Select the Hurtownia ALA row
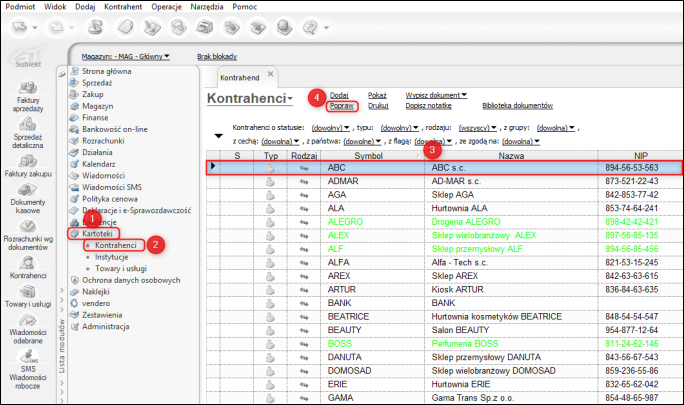 point(445,208)
